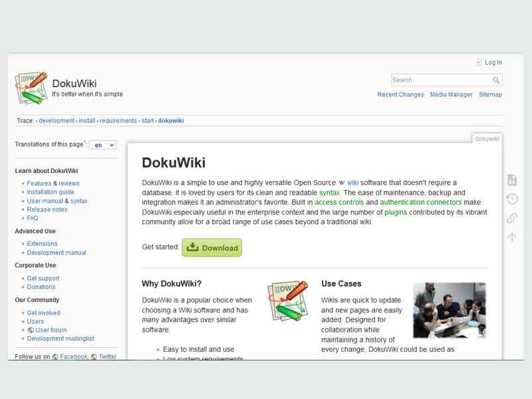Open Get involved link
The height and width of the screenshot is (399, 532).
(x=43, y=313)
